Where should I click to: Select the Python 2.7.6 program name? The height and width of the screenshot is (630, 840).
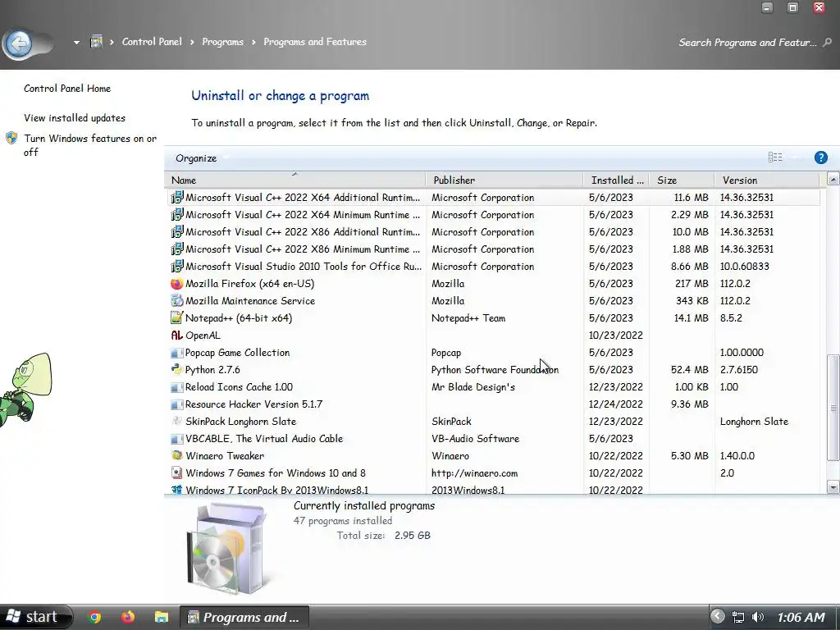[212, 370]
